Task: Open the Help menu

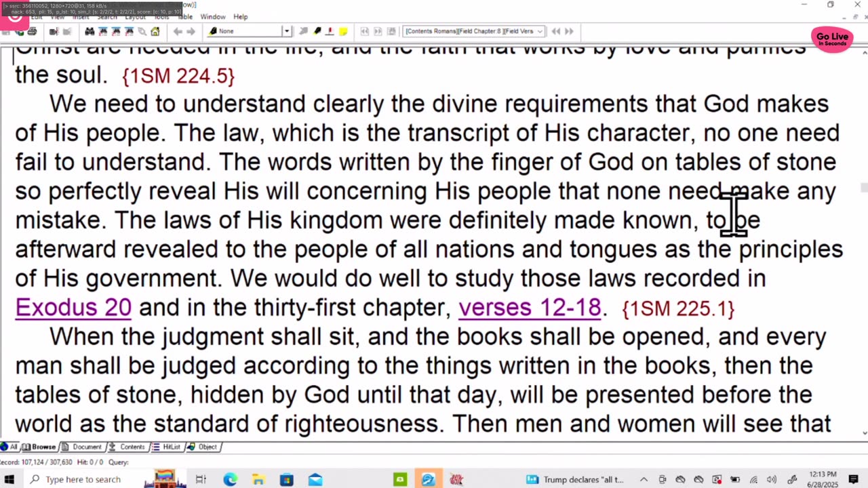Action: 241,16
